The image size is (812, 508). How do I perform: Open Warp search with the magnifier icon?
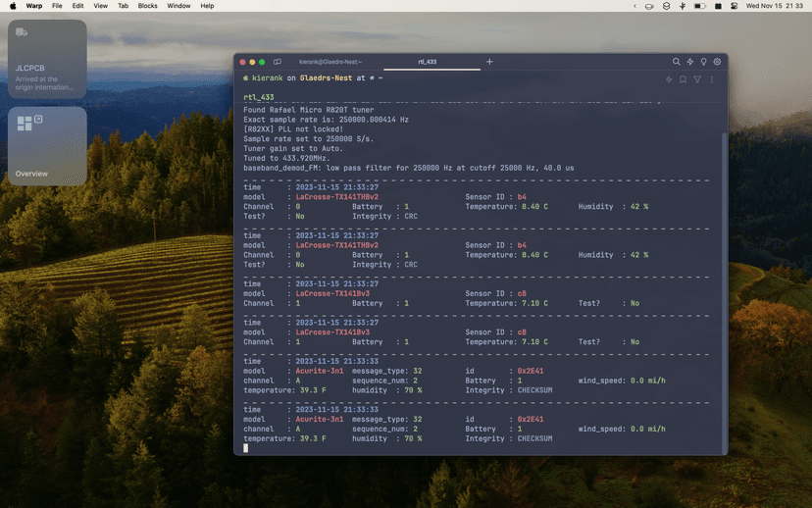pyautogui.click(x=676, y=62)
